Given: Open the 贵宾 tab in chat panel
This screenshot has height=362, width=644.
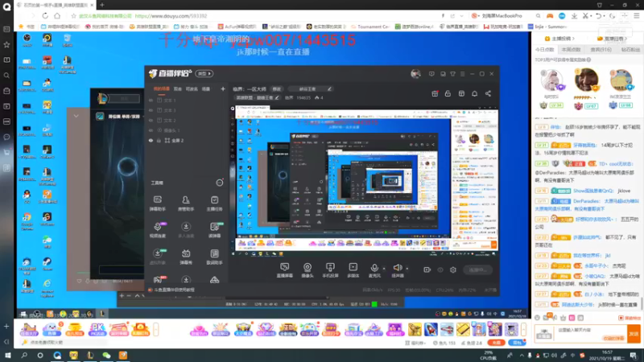Looking at the screenshot, I should click(x=601, y=50).
